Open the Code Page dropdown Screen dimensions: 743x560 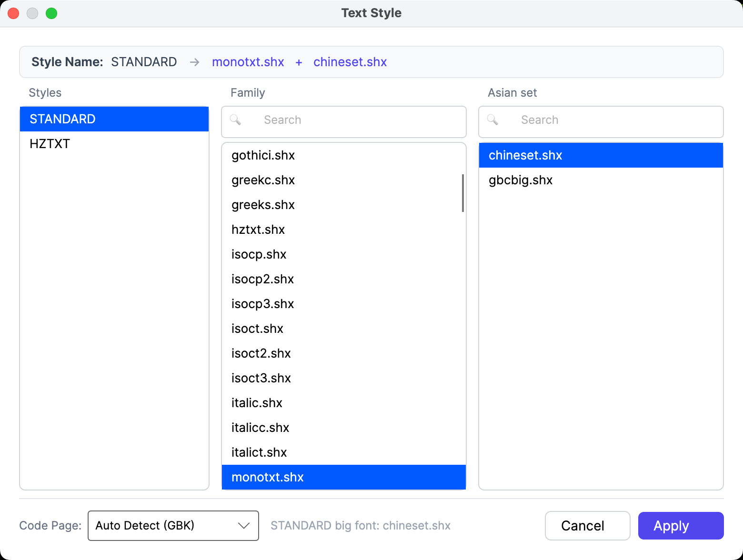(x=173, y=526)
